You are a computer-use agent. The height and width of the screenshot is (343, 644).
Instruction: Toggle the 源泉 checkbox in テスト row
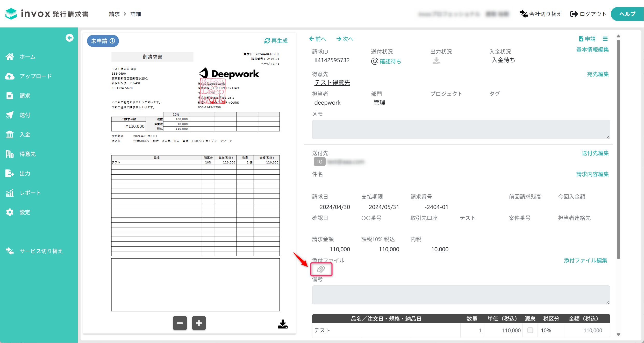530,330
